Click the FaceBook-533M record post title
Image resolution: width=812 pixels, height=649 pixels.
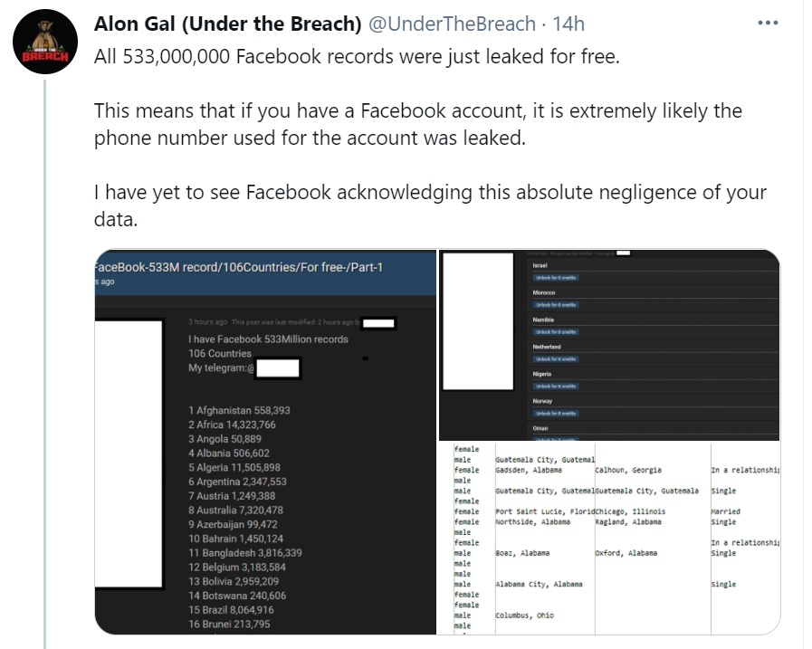click(x=239, y=267)
